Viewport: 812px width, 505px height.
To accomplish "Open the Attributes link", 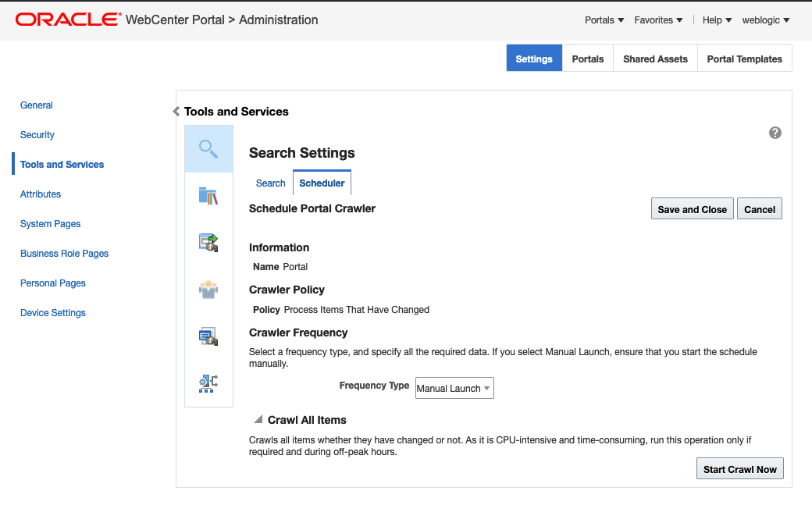I will [41, 194].
